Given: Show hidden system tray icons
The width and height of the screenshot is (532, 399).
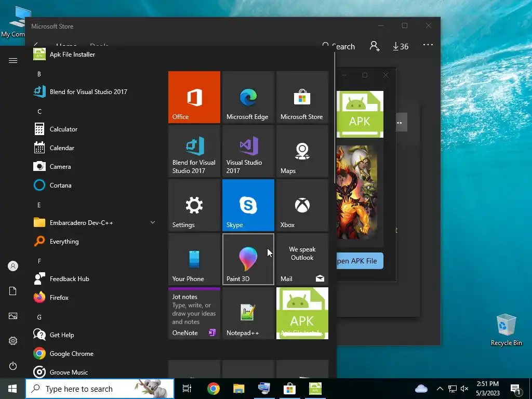Looking at the screenshot, I should coord(440,389).
